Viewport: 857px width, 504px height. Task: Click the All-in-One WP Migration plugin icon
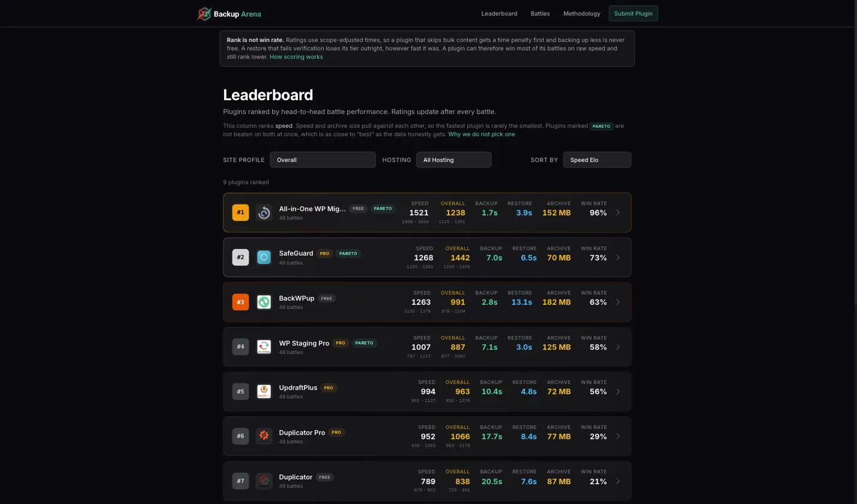(x=264, y=212)
